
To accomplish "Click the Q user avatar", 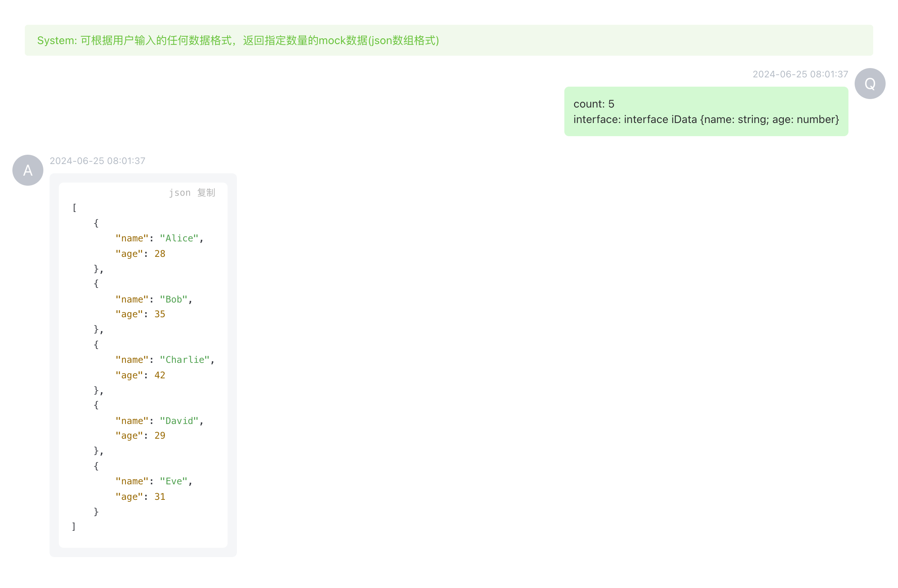I will tap(870, 84).
